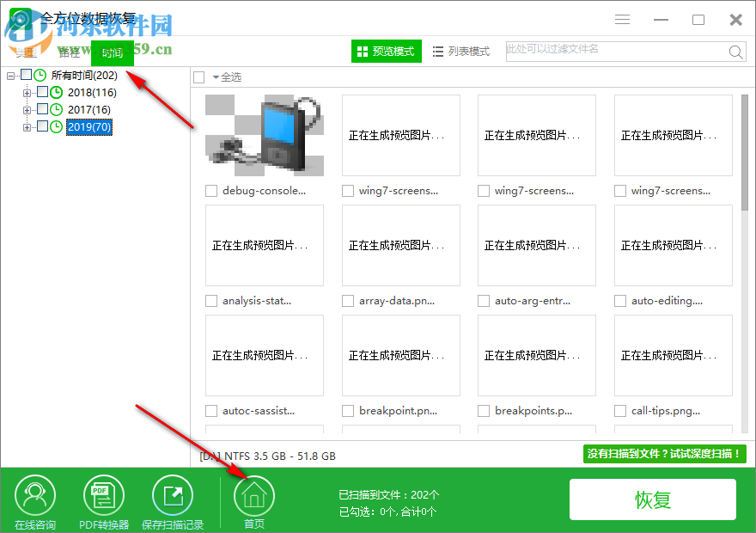
Task: Click the search magnifier icon
Action: 736,52
